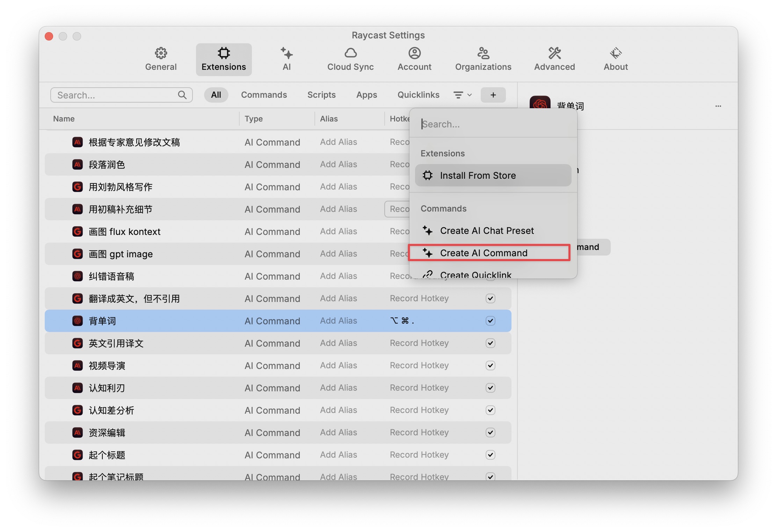Screen dimensions: 777x532
Task: Click the 翻译成英文，但不引用 icon
Action: pyautogui.click(x=78, y=298)
